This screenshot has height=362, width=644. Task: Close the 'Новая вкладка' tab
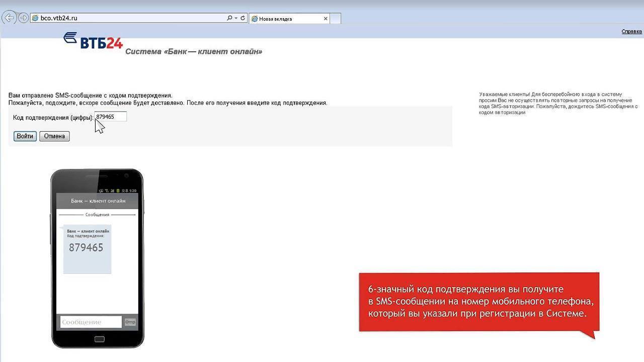coord(326,19)
